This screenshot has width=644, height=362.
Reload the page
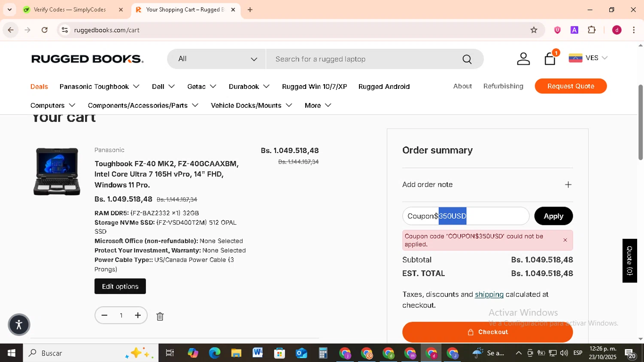click(45, 30)
